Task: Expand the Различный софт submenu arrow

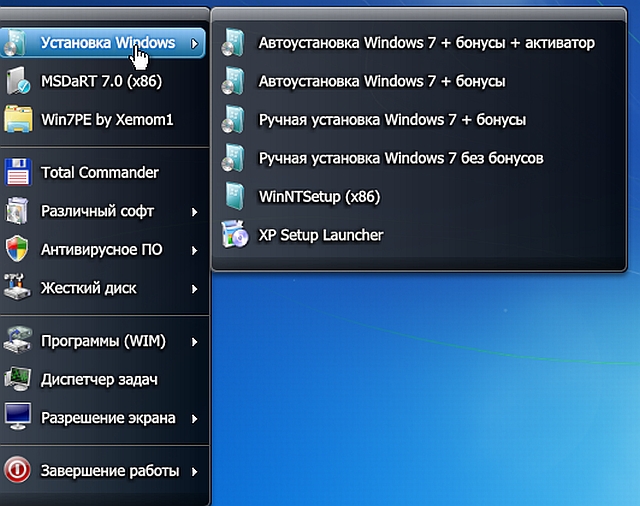Action: coord(195,212)
